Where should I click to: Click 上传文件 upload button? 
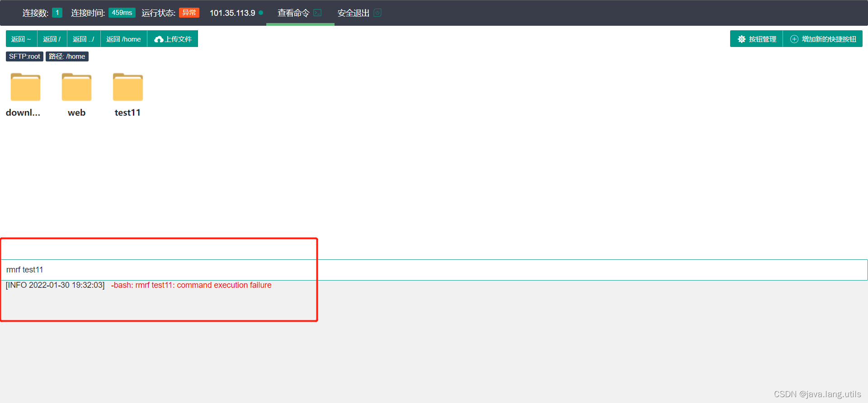click(173, 39)
